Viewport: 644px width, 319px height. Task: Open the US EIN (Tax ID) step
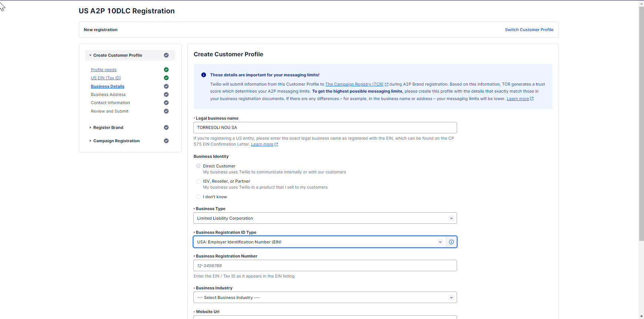point(106,78)
